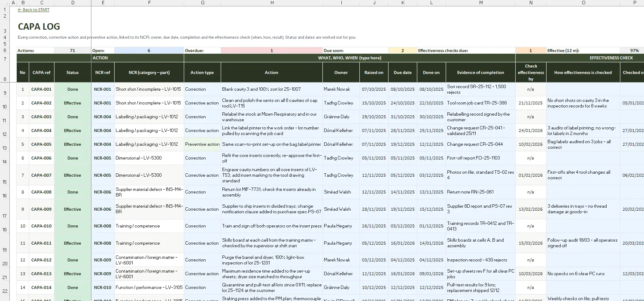Click NCR-006 in the CAPA-008 row

click(103, 192)
